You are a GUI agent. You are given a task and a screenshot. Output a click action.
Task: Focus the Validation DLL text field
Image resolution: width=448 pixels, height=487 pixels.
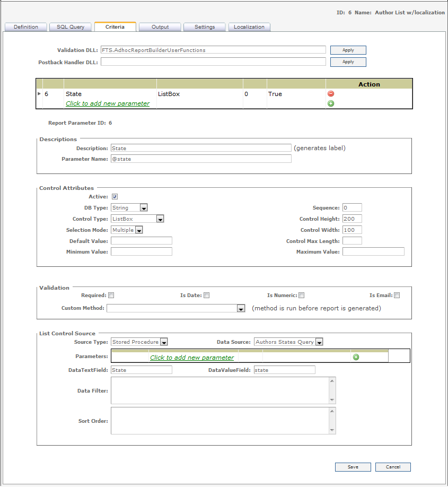click(x=213, y=50)
